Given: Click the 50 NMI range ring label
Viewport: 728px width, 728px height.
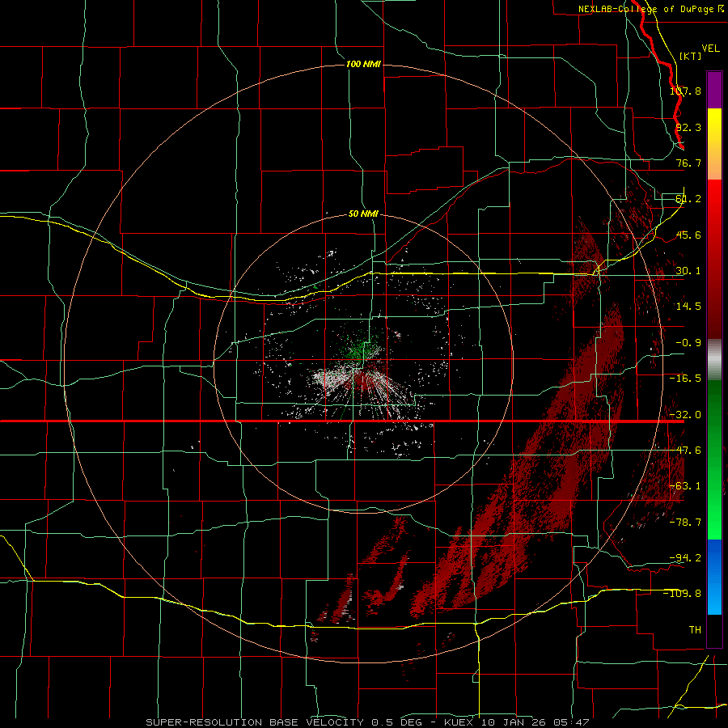Looking at the screenshot, I should pos(363,214).
